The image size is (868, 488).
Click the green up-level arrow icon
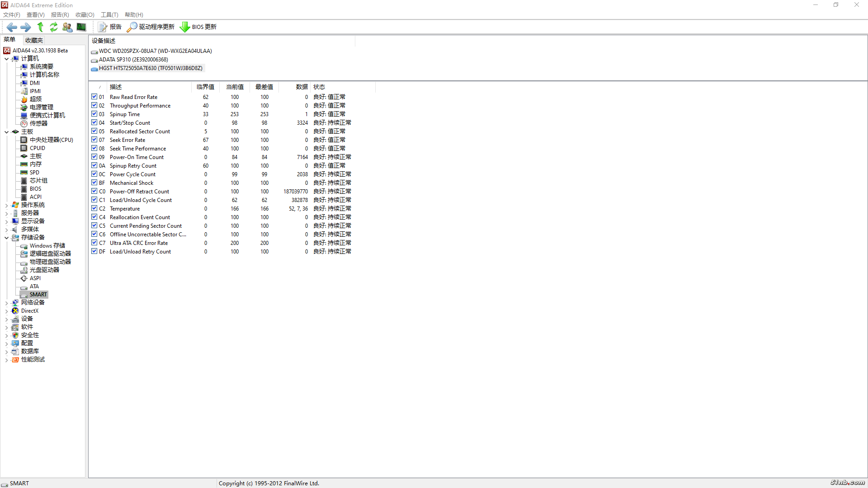pos(40,27)
